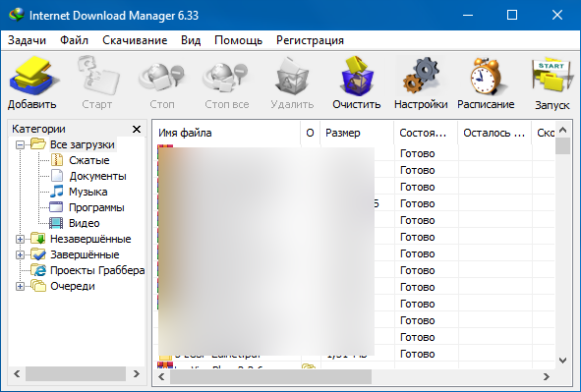Click the Завершённые checkmark folder icon
581x392 pixels.
coord(37,254)
